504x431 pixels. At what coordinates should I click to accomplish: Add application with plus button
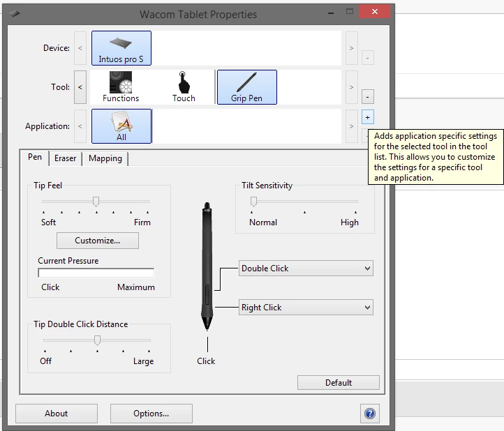(x=367, y=117)
